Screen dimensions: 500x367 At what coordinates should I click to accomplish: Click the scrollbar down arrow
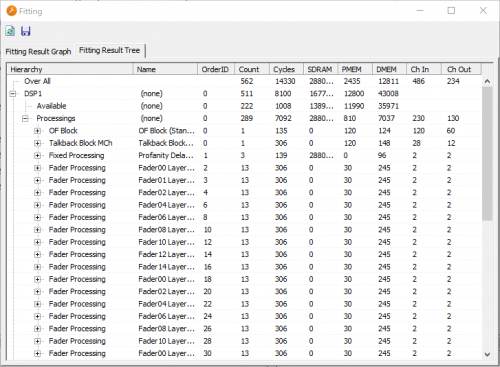click(x=487, y=354)
